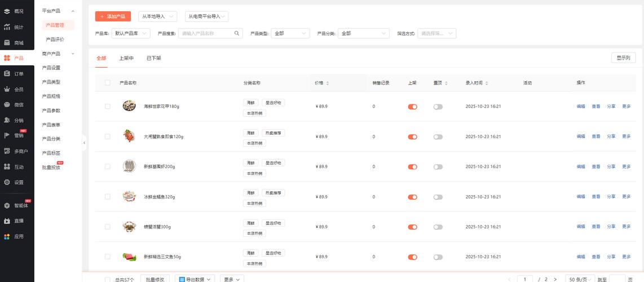Go to previous page arrow in pagination
Screen dimensions: 644x282
coord(510,280)
